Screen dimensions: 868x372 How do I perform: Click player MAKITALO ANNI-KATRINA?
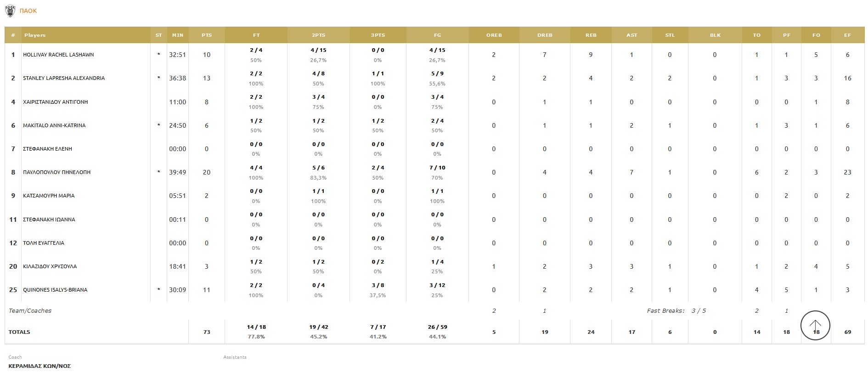coord(54,125)
